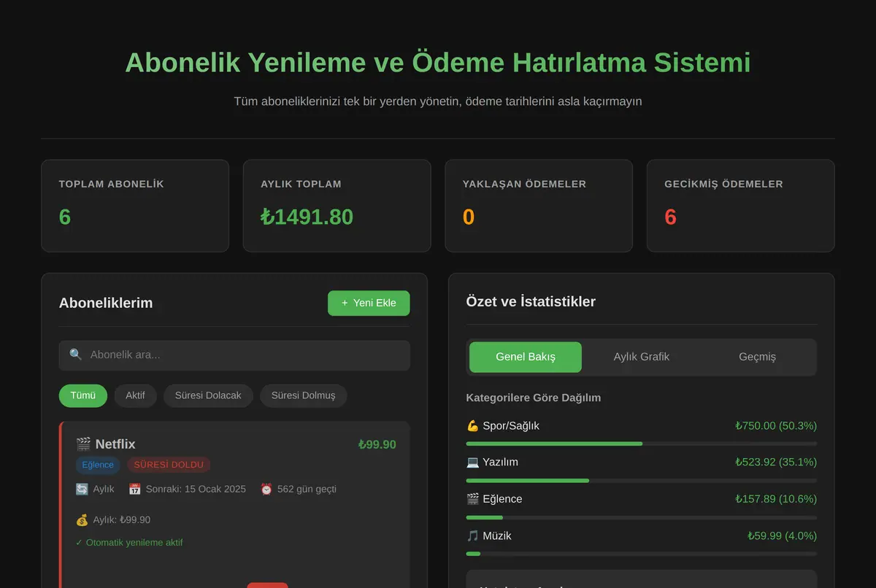Click the Aylık cycle refresh icon
This screenshot has width=876, height=588.
point(82,489)
